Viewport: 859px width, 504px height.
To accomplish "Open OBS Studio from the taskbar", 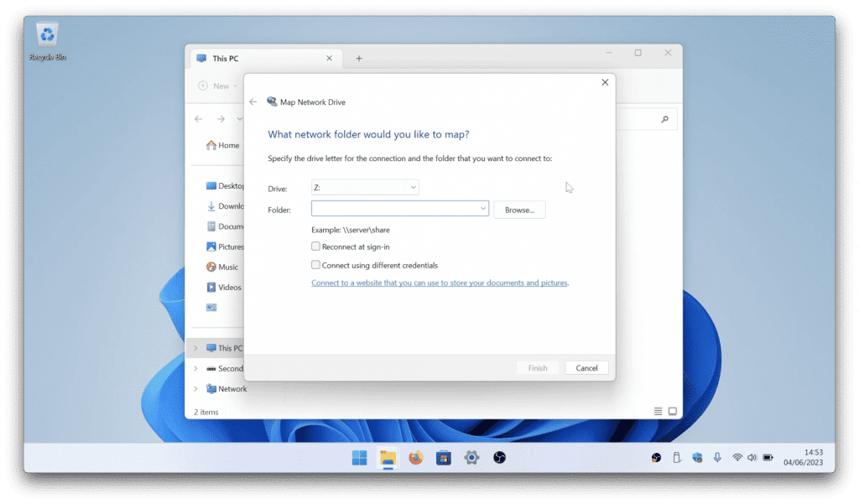I will click(500, 458).
